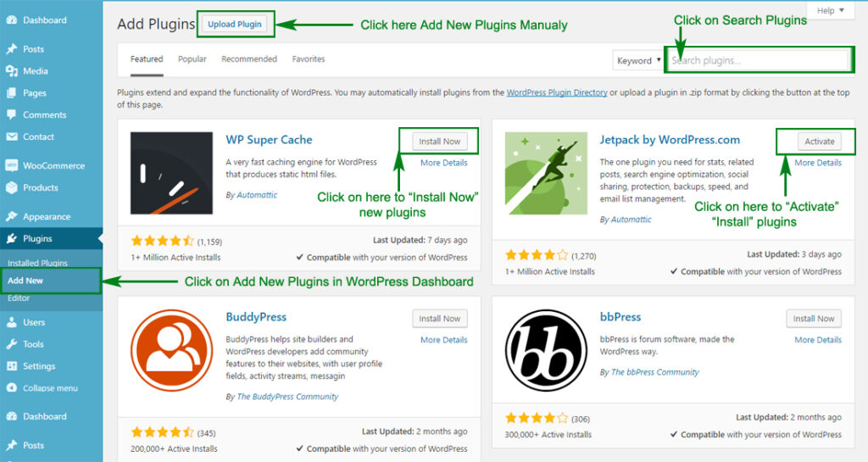
Task: Install the WP Super Cache plugin
Action: [x=440, y=142]
